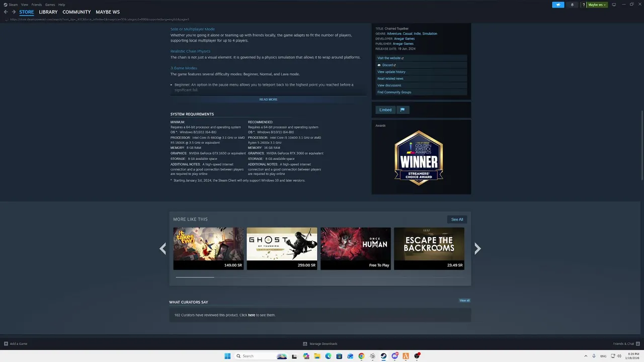Image resolution: width=644 pixels, height=362 pixels.
Task: Click View update history
Action: click(x=422, y=72)
